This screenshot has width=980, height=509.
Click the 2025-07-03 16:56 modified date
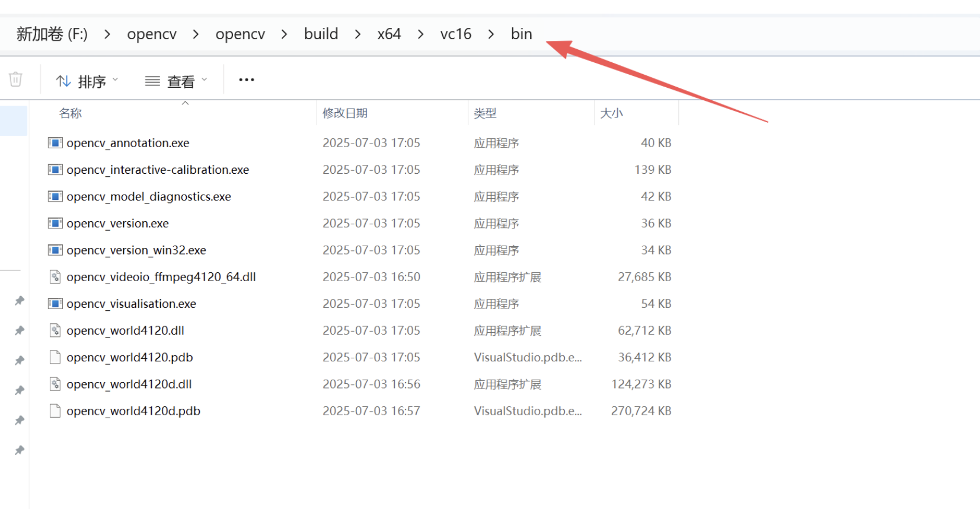click(x=371, y=384)
